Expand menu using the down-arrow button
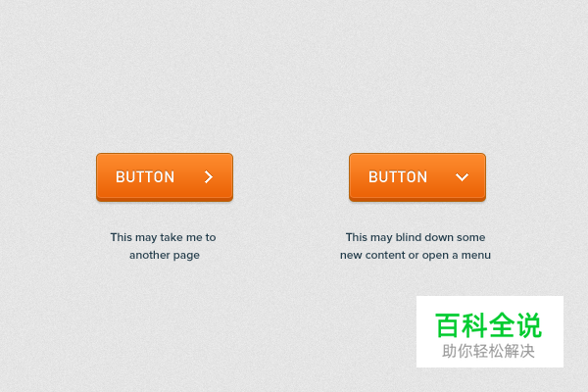This screenshot has height=392, width=588. pyautogui.click(x=417, y=177)
